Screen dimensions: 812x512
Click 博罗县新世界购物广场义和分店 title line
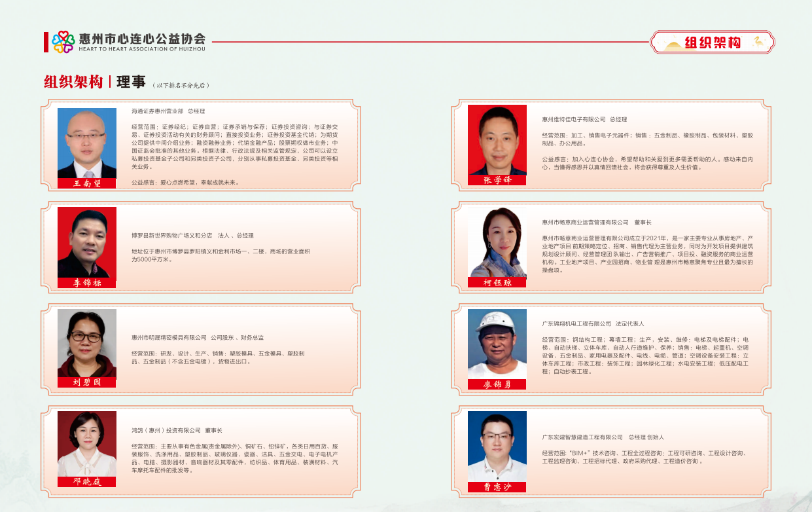(x=192, y=235)
